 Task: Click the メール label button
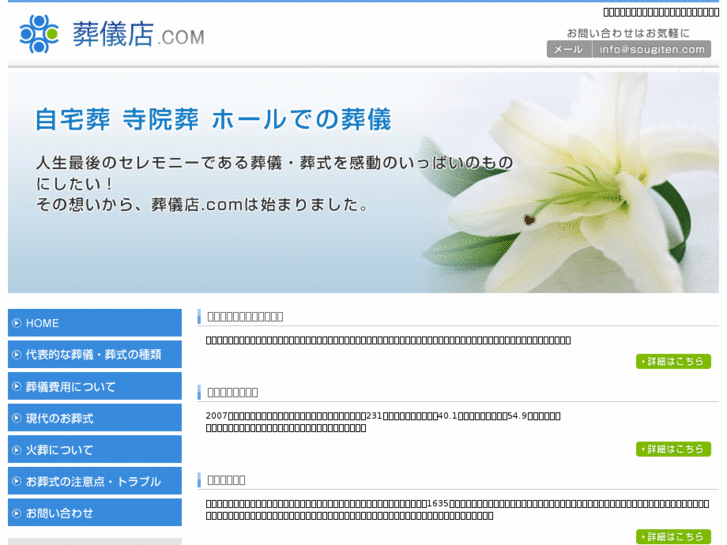(569, 49)
